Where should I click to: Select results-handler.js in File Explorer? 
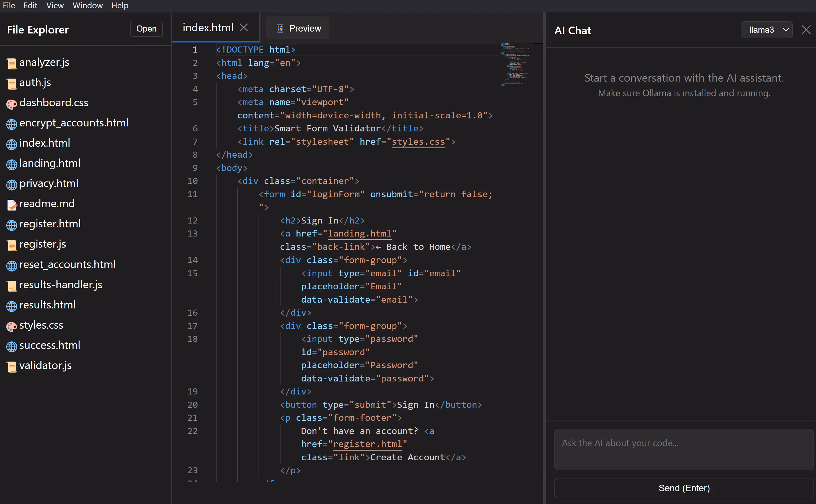coord(61,285)
